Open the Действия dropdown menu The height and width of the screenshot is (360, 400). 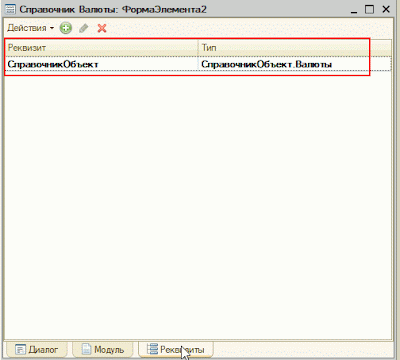[30, 28]
